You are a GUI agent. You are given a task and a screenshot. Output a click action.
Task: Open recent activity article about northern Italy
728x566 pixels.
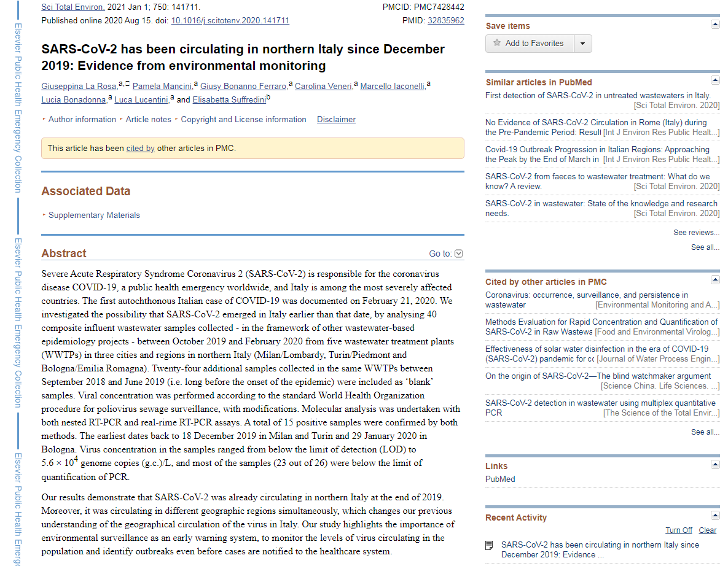pyautogui.click(x=600, y=550)
